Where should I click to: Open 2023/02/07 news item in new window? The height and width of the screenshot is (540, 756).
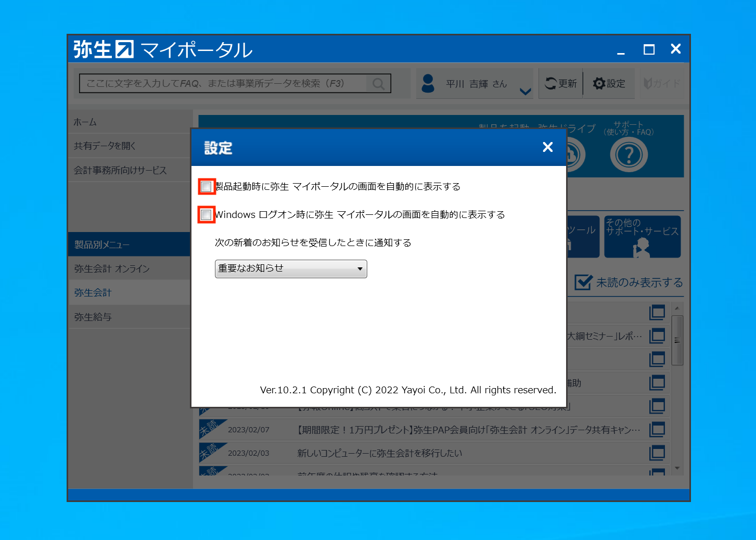pyautogui.click(x=657, y=430)
